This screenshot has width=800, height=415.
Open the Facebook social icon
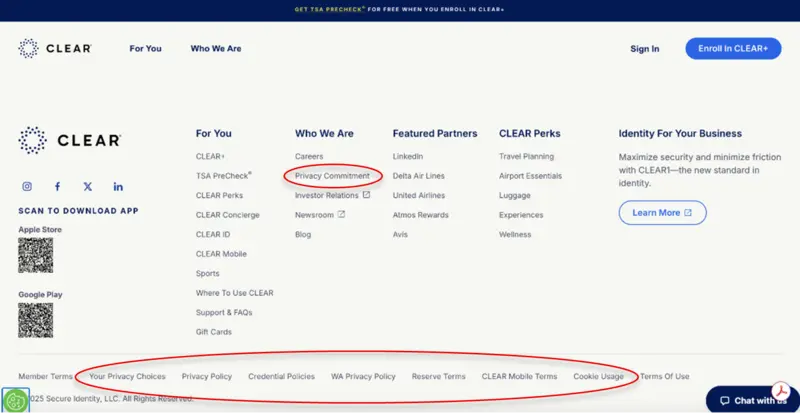(57, 187)
